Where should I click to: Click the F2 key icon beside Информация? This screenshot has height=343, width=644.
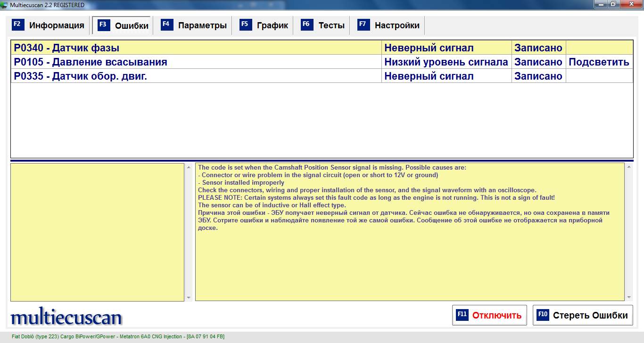click(17, 25)
